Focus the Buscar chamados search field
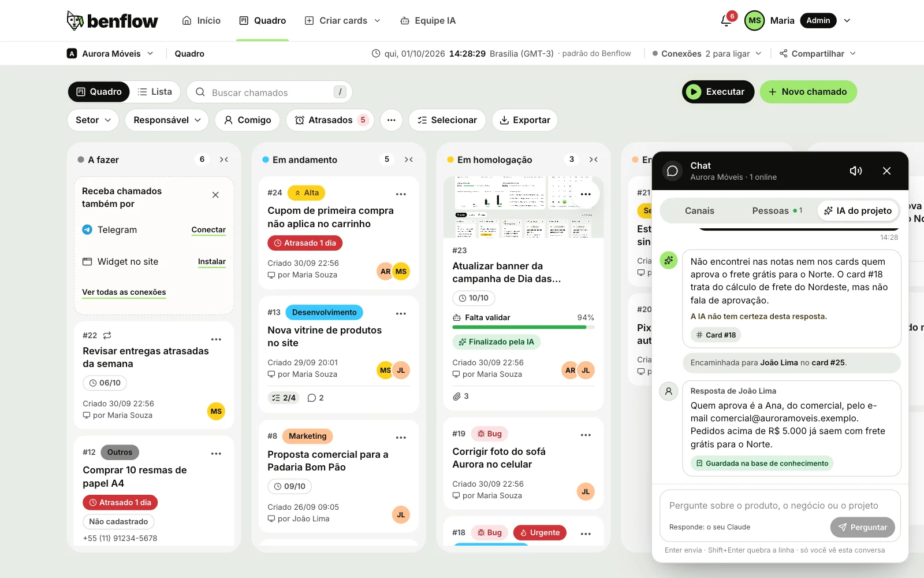Screen dimensions: 924x578 click(x=269, y=92)
